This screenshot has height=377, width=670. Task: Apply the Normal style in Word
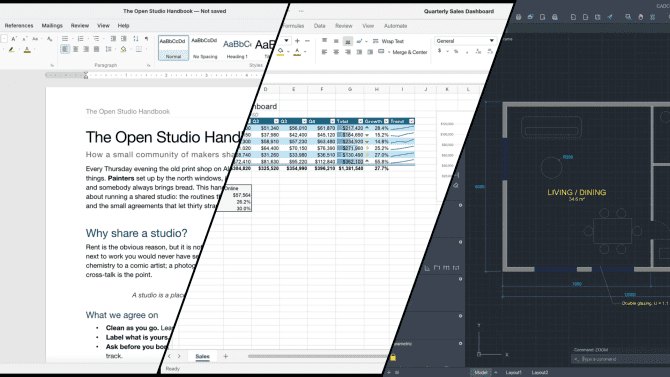pyautogui.click(x=173, y=48)
